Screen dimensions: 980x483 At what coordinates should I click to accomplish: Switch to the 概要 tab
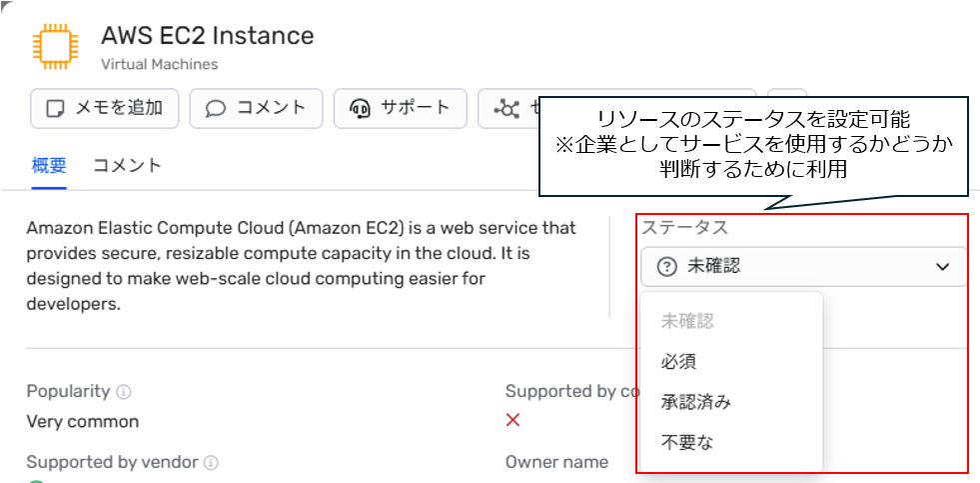49,166
